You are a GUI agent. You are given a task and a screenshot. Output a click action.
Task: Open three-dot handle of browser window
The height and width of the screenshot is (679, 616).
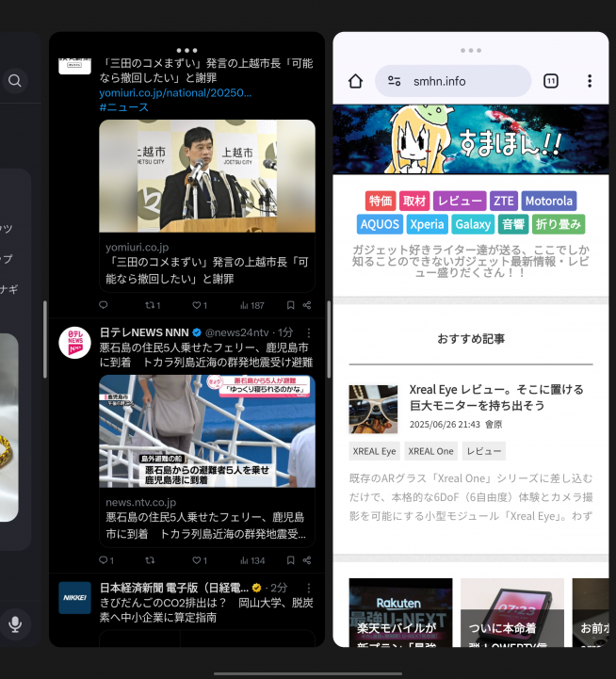471,50
